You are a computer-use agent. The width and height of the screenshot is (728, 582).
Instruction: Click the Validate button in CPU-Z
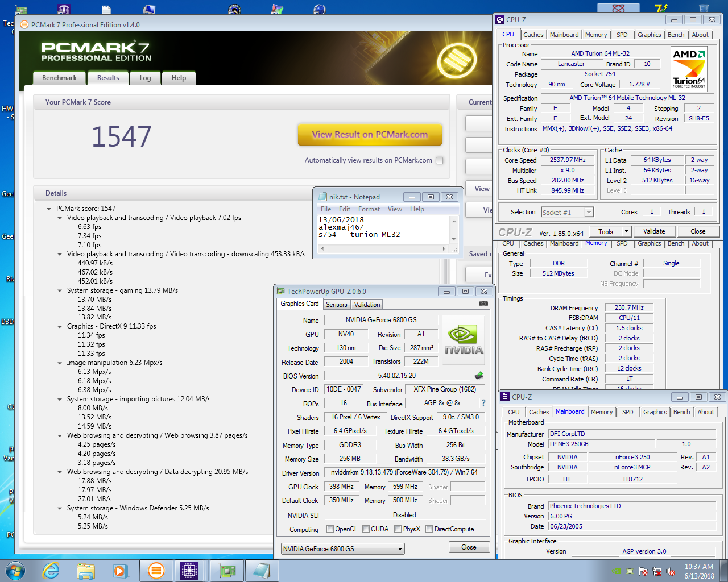654,231
